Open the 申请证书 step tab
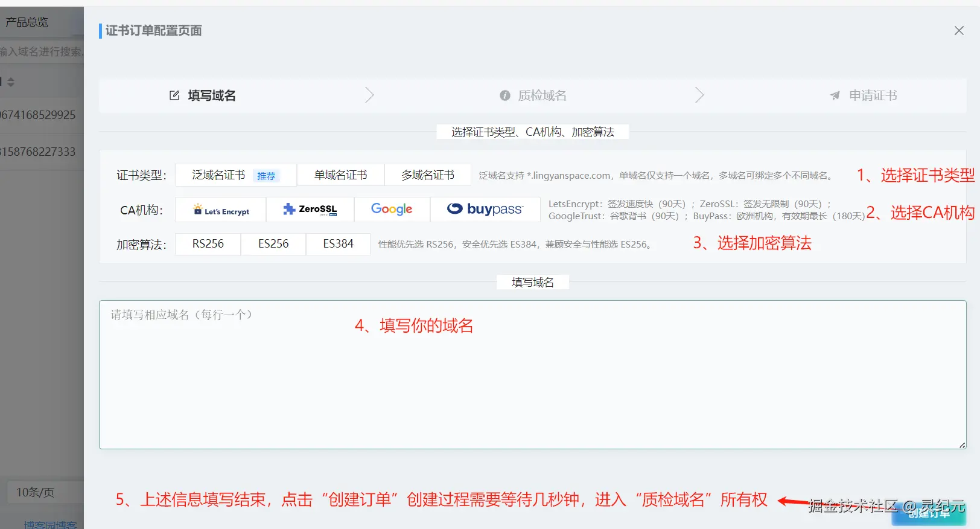This screenshot has width=980, height=529. (x=864, y=95)
